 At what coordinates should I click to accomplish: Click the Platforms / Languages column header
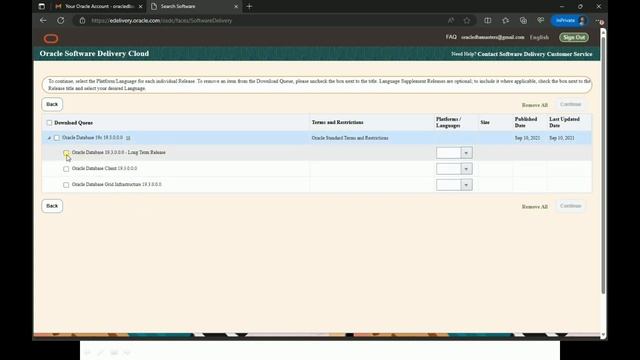[449, 122]
